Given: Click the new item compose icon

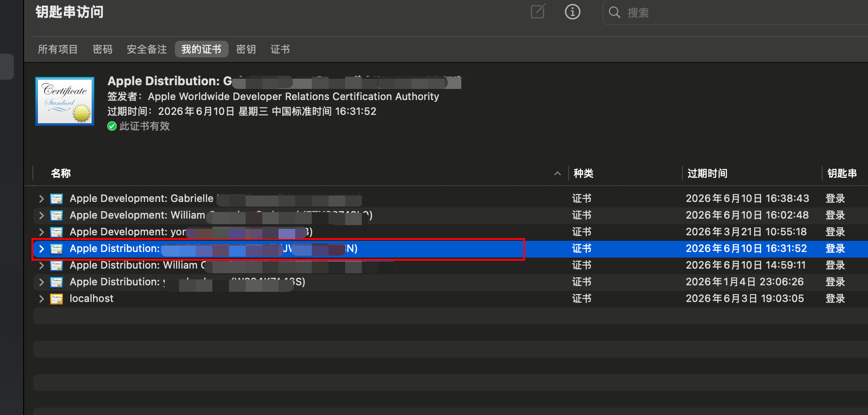Looking at the screenshot, I should coord(538,12).
